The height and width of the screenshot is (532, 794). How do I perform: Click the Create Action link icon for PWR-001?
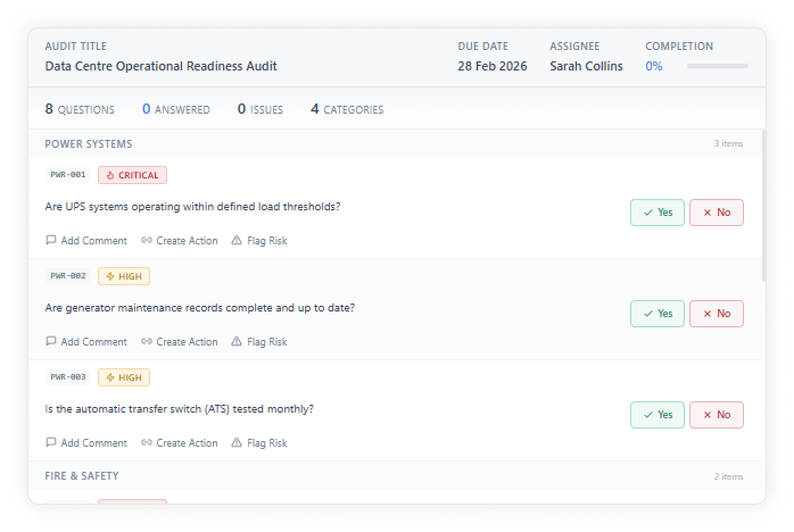[147, 240]
